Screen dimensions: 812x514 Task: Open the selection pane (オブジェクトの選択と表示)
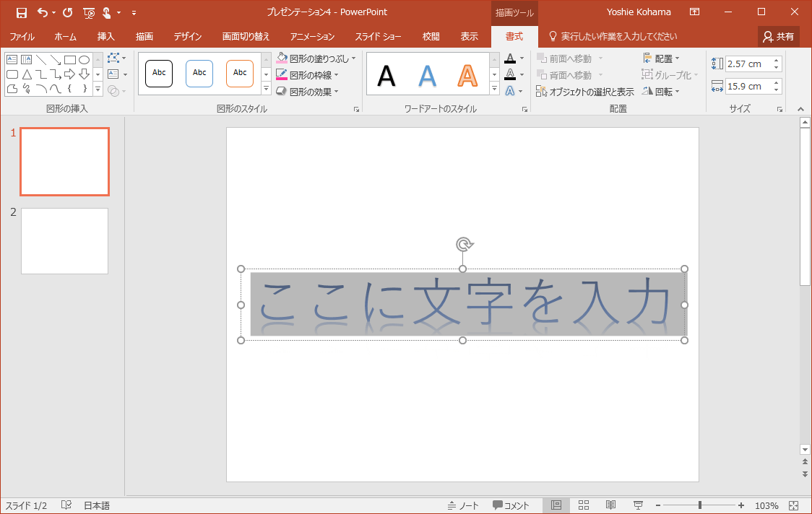(585, 92)
